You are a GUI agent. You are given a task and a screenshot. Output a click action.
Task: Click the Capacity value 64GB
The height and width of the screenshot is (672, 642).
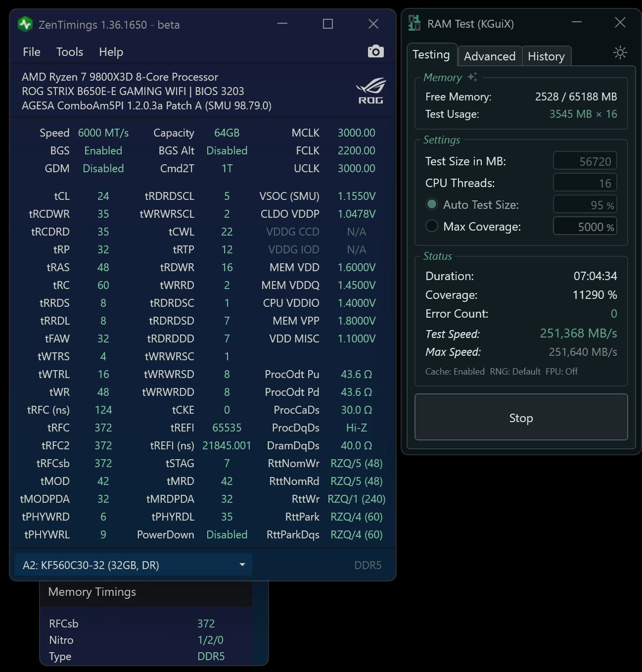point(227,133)
